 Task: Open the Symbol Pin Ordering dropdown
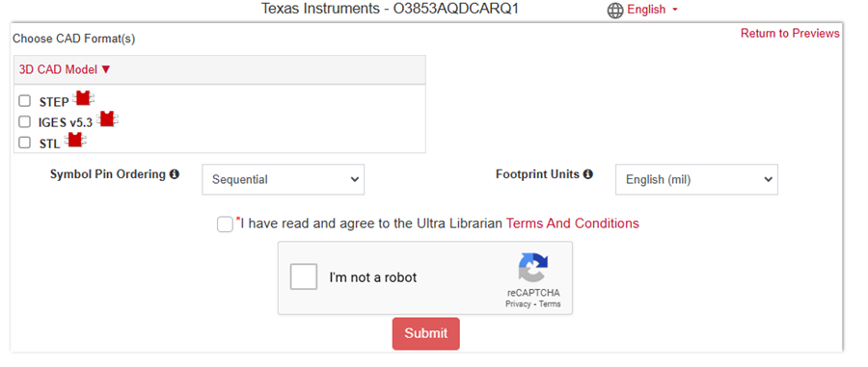pos(283,179)
